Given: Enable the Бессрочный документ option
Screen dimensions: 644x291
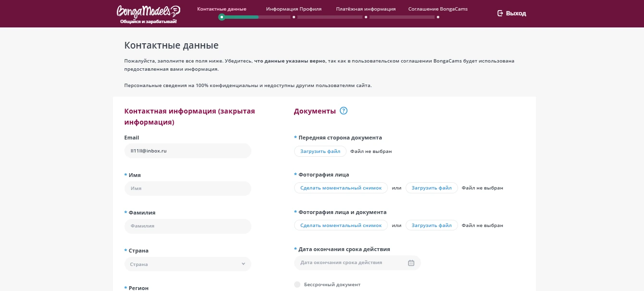Looking at the screenshot, I should click(x=297, y=284).
